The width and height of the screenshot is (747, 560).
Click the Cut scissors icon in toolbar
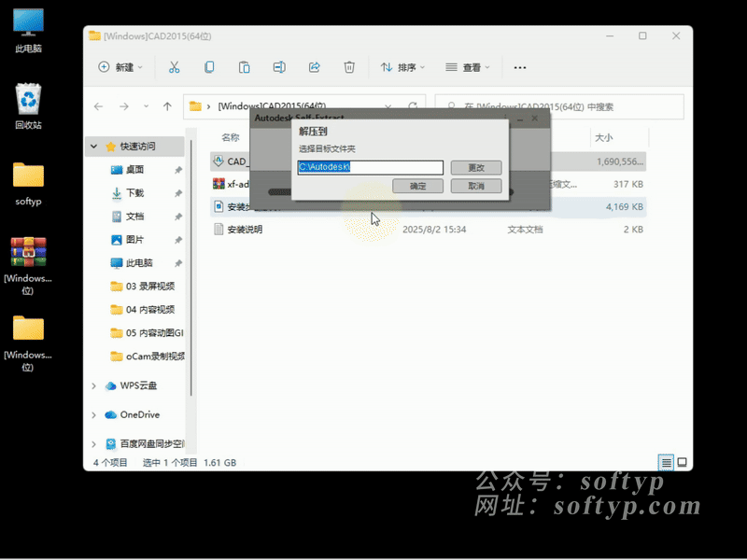pos(174,67)
